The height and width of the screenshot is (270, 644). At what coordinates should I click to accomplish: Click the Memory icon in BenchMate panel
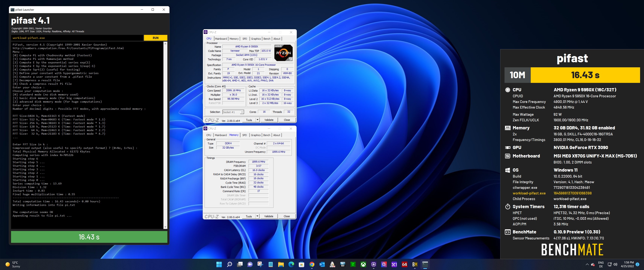[508, 128]
